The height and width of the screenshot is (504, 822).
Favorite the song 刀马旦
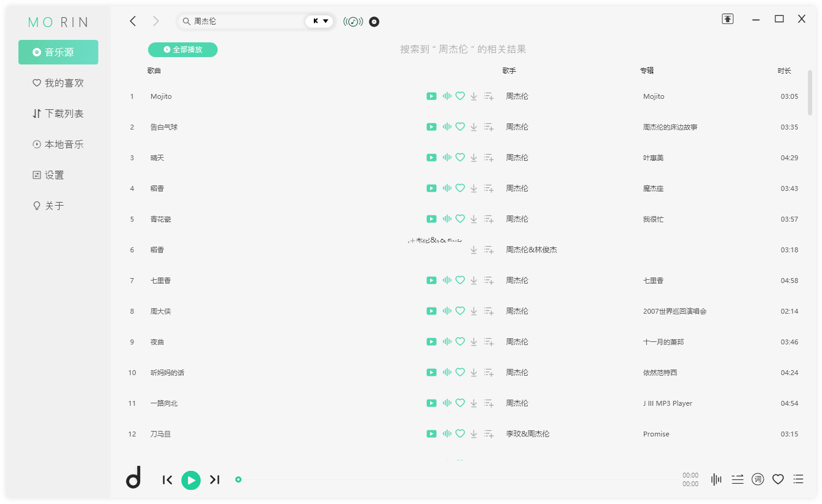[460, 434]
